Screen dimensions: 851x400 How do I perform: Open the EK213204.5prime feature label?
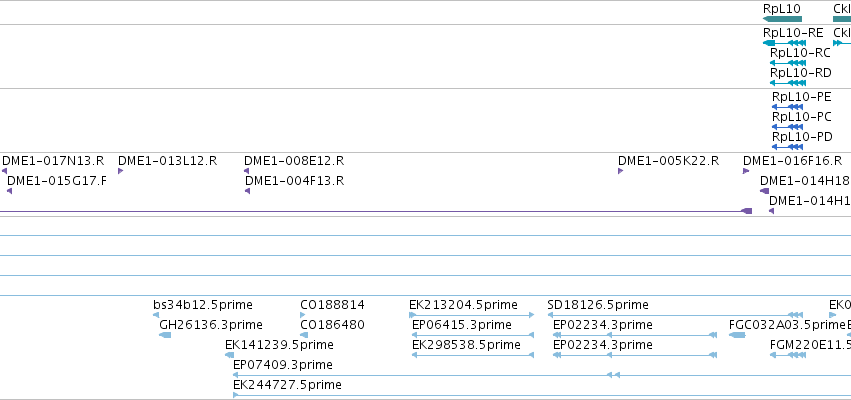click(463, 305)
